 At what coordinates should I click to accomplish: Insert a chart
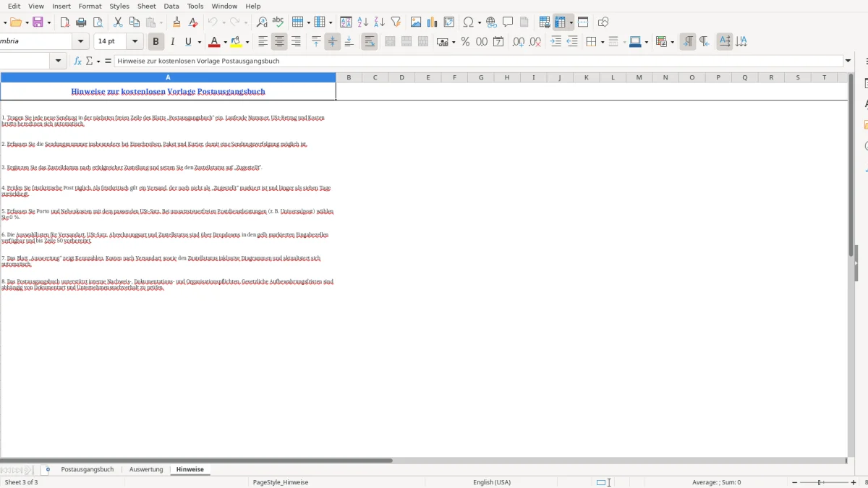click(433, 22)
